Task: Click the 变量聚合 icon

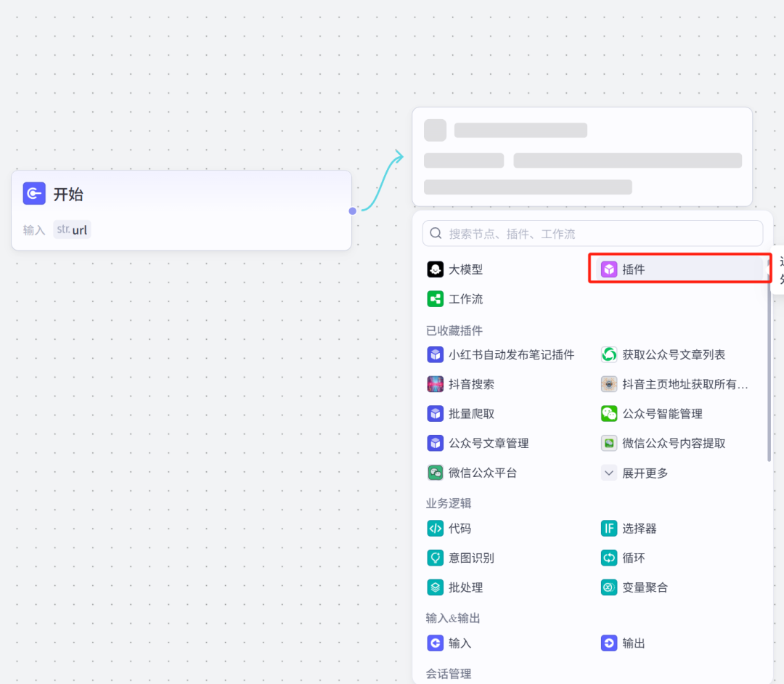Action: (x=608, y=587)
